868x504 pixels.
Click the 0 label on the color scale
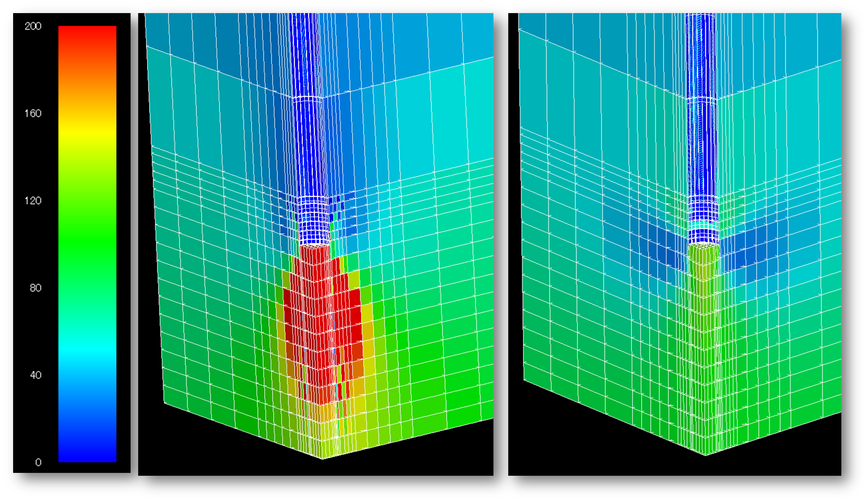38,462
